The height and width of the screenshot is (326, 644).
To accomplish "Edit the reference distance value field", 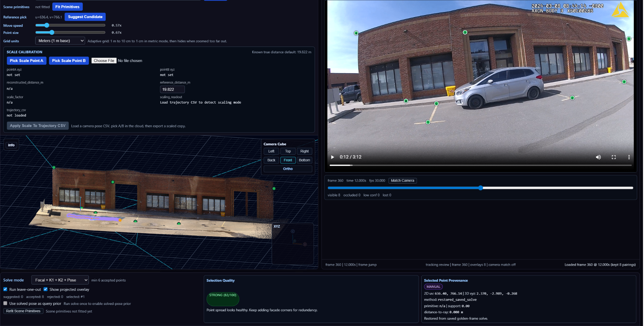I will [x=172, y=89].
